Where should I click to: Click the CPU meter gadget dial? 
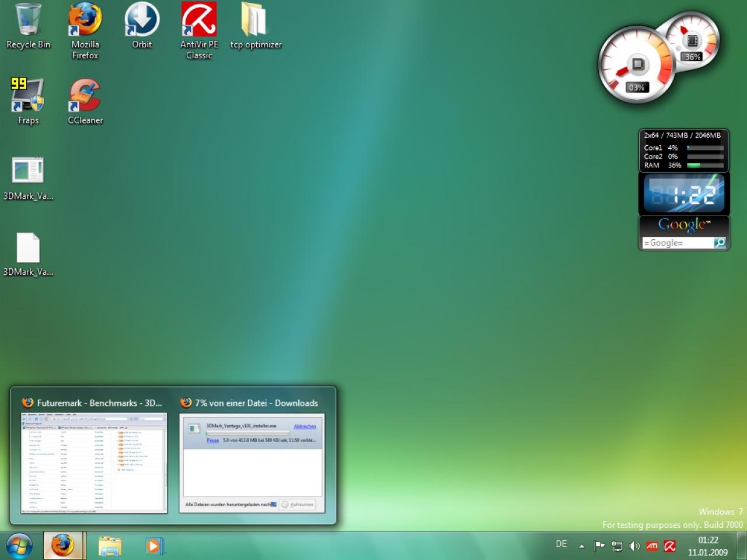(x=637, y=65)
